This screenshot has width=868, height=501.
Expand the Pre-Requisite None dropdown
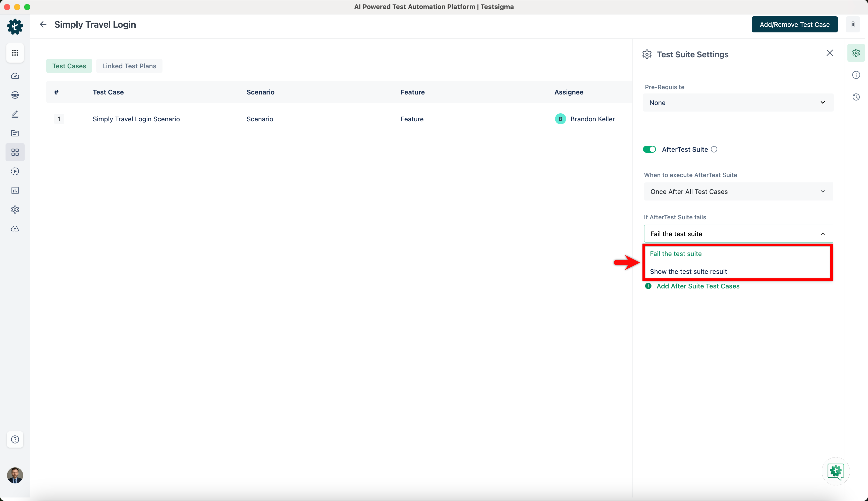(738, 103)
